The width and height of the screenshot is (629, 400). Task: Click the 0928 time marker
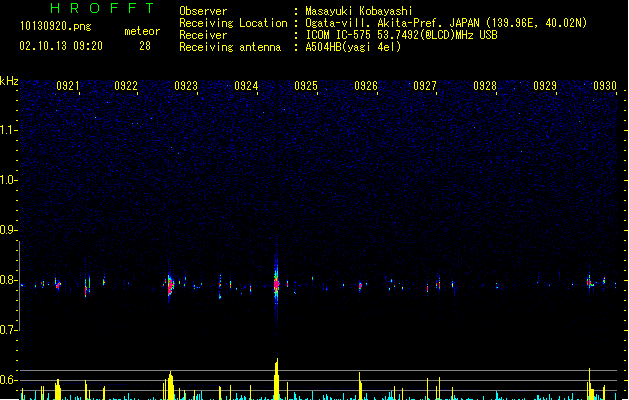point(485,85)
